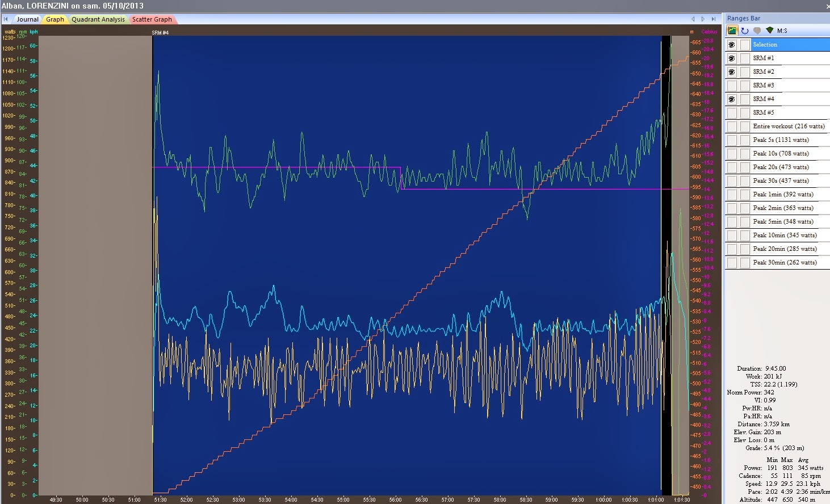Click the M:S time format button
The image size is (830, 504).
[782, 31]
